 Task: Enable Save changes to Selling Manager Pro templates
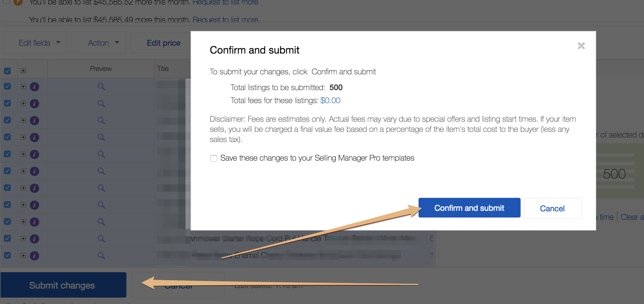click(214, 158)
